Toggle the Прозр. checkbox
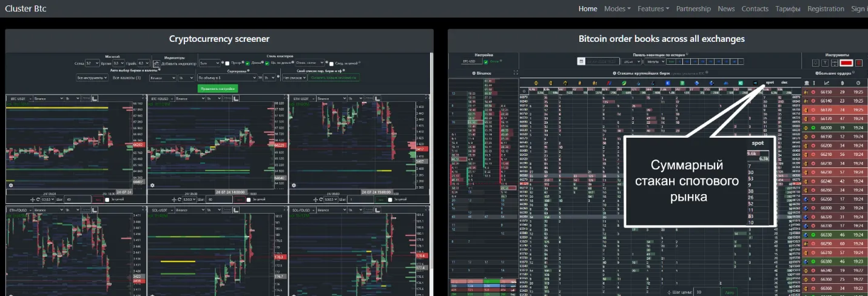Viewport: 868px width, 296px height. pyautogui.click(x=227, y=64)
